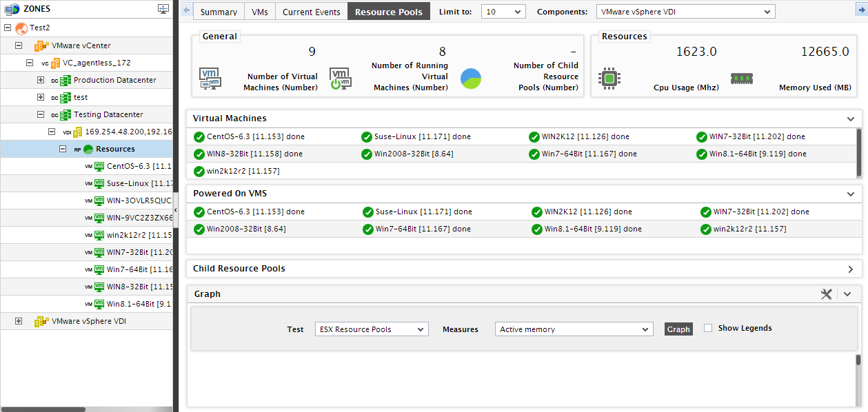Viewport: 868px width, 412px height.
Task: Open win2k12r2 [11.157] in Virtual Machines list
Action: (243, 172)
